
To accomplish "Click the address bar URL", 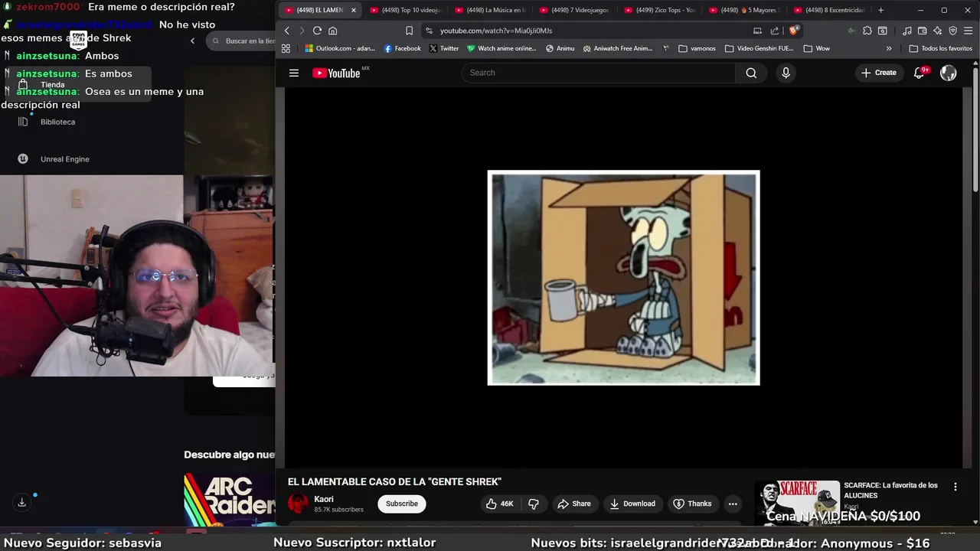I will [x=495, y=31].
